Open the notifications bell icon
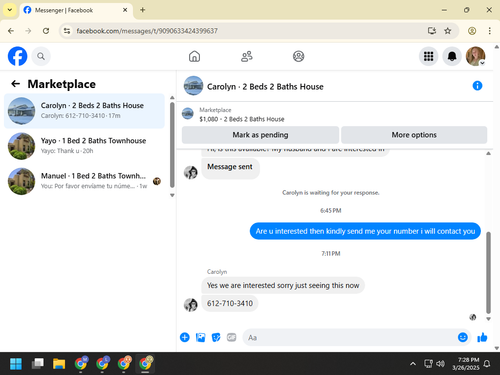 tap(452, 56)
